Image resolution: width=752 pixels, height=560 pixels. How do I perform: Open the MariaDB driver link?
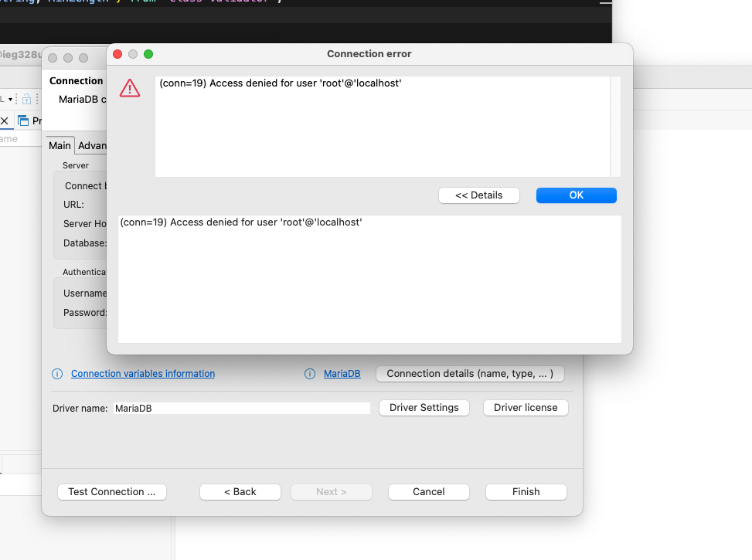coord(342,374)
